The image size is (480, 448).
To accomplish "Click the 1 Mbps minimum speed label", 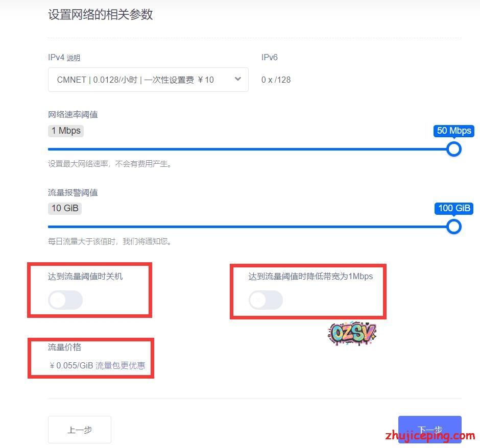I will coord(66,131).
